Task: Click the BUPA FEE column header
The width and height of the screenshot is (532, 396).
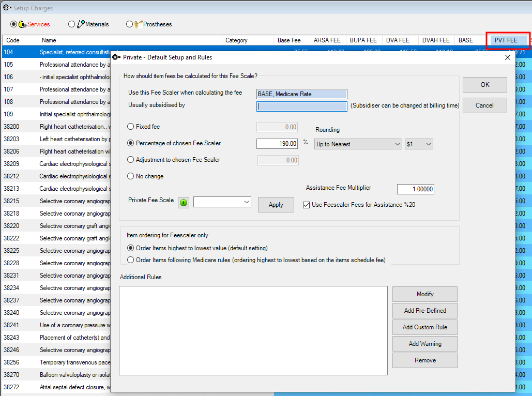Action: 364,40
